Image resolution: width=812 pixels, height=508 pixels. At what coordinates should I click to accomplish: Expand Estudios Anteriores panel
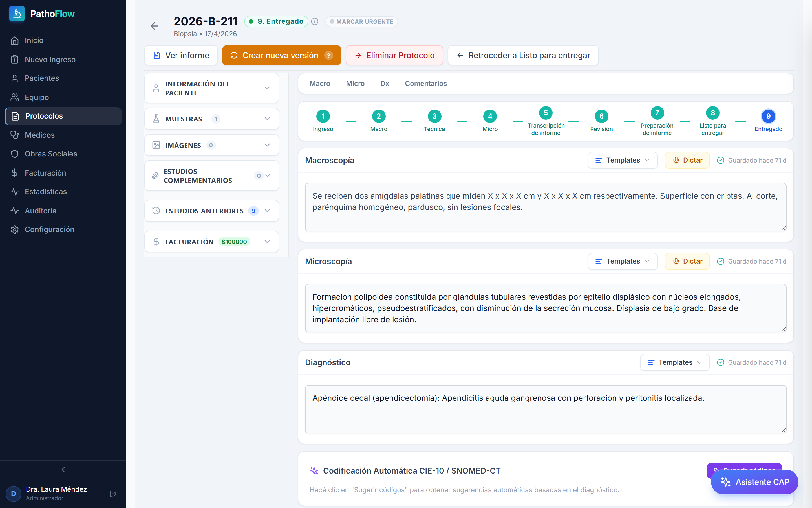click(x=212, y=211)
